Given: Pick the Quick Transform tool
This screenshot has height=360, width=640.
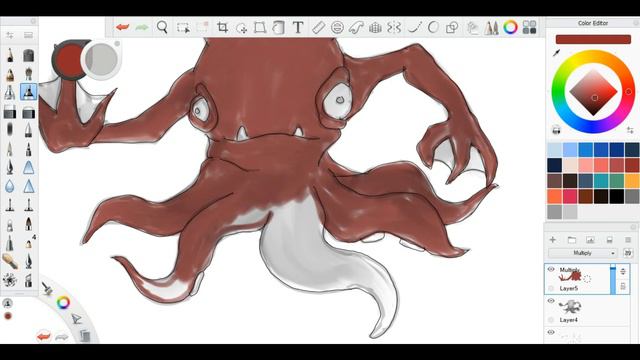Looking at the screenshot, I should 242,28.
